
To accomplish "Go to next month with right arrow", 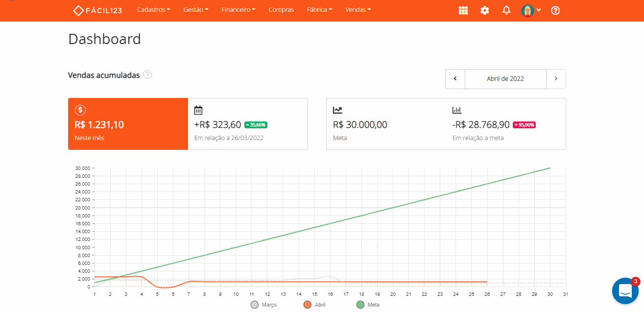I will pyautogui.click(x=556, y=79).
